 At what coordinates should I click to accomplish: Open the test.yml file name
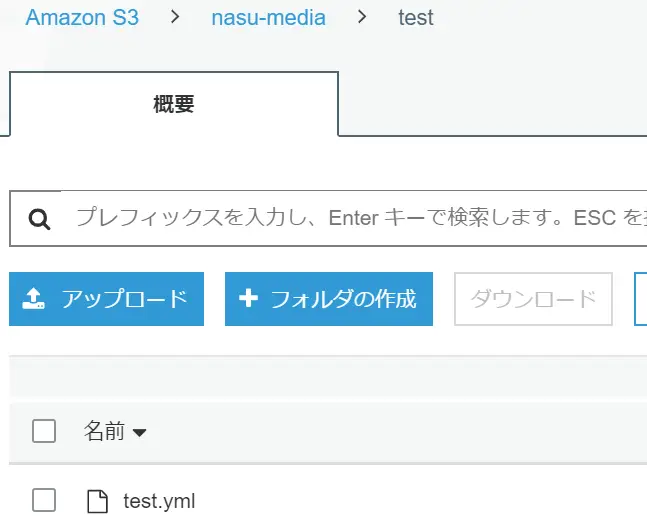click(159, 501)
